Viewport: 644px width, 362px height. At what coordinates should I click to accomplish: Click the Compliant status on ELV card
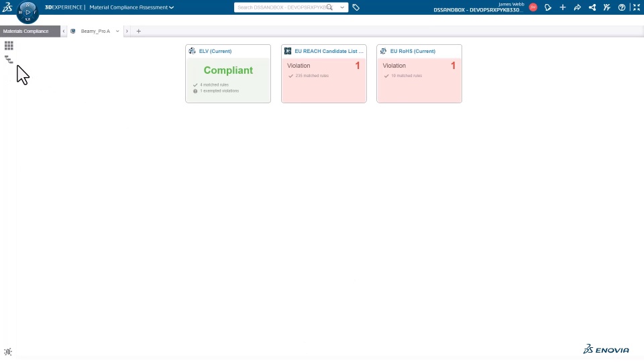[228, 70]
